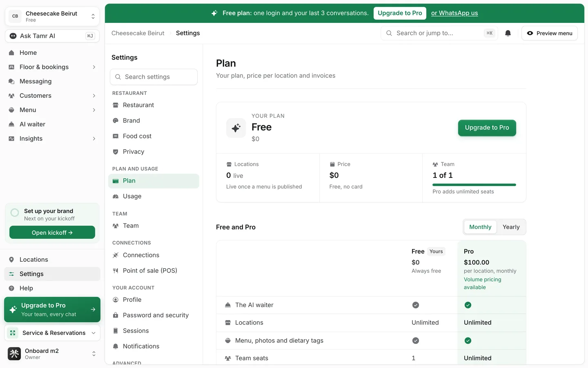Click the Usage gauge icon
Image resolution: width=588 pixels, height=368 pixels.
(x=116, y=196)
